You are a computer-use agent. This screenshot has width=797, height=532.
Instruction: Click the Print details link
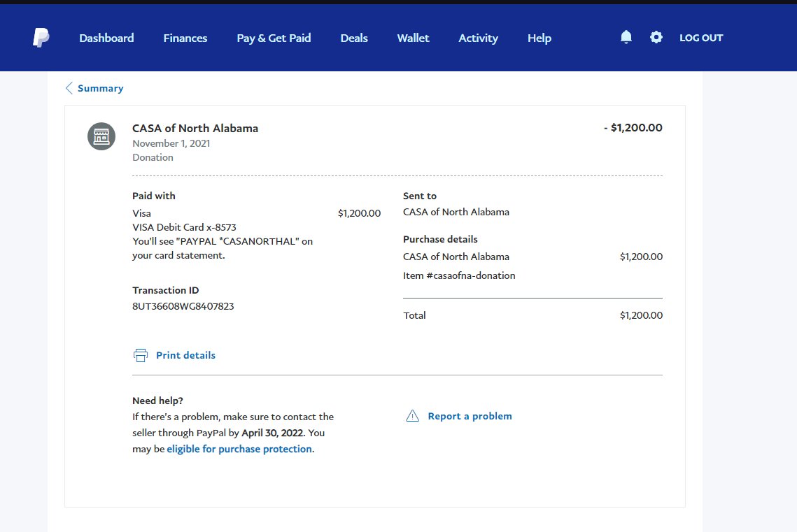click(x=185, y=355)
